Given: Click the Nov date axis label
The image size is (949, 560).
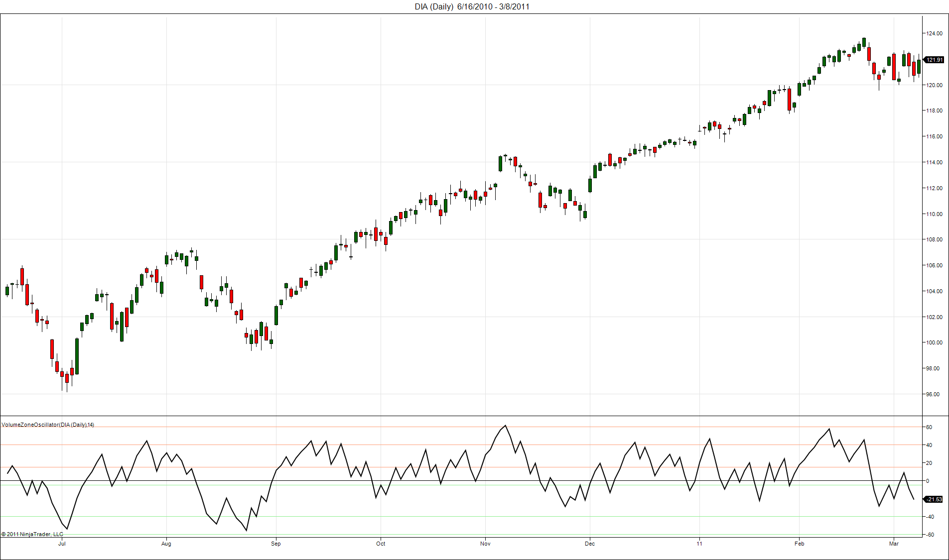Looking at the screenshot, I should click(x=485, y=544).
